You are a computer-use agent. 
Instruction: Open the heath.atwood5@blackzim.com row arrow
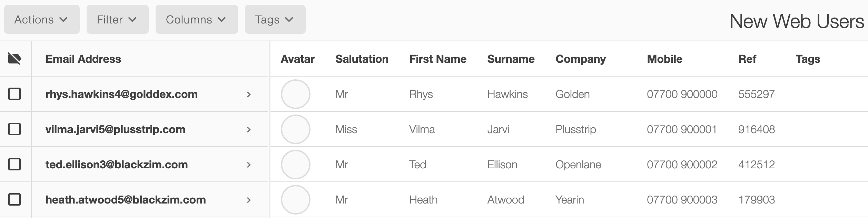point(249,200)
